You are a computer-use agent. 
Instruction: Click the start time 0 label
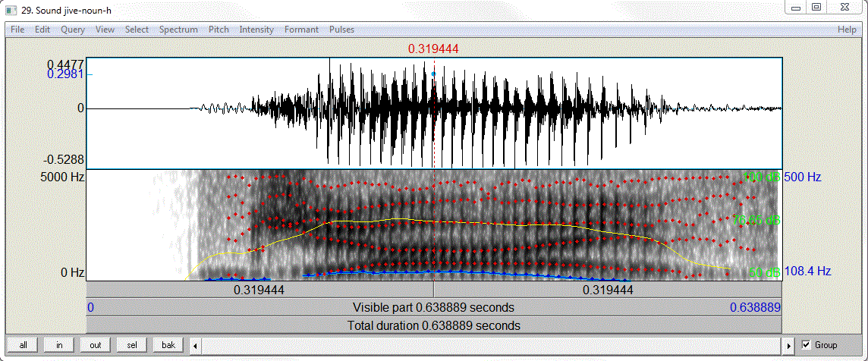tap(91, 307)
